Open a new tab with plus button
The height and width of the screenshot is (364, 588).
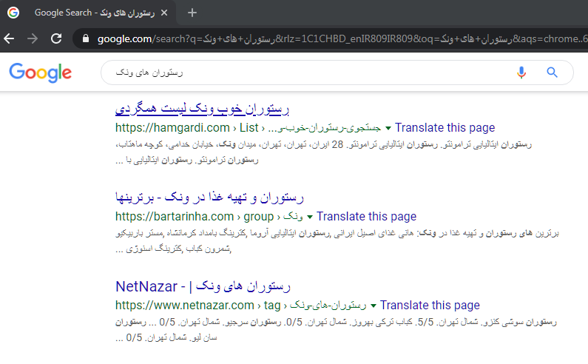192,13
